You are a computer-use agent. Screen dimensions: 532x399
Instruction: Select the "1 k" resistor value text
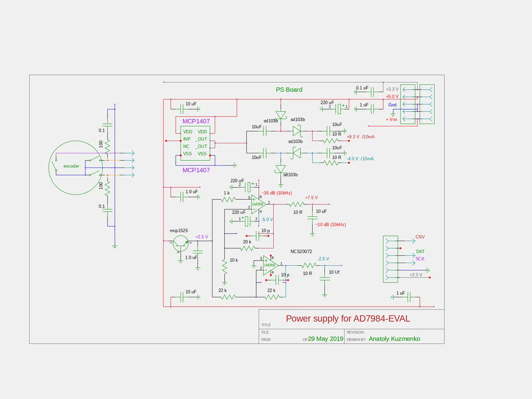tap(226, 193)
